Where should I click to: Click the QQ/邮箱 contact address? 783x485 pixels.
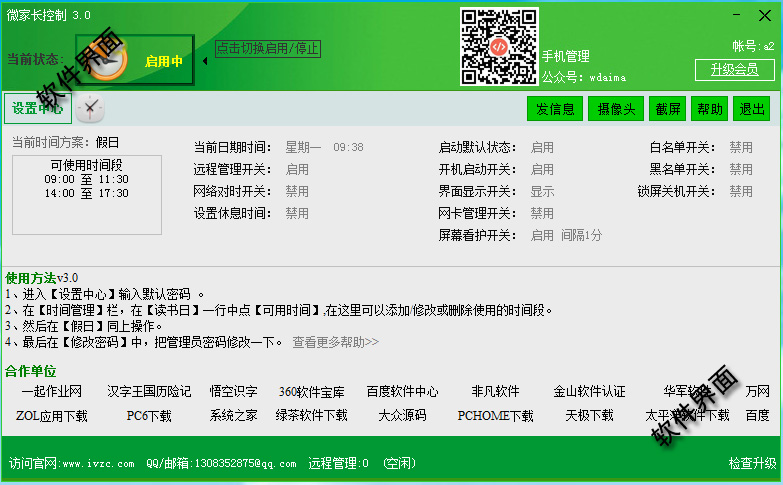point(221,463)
